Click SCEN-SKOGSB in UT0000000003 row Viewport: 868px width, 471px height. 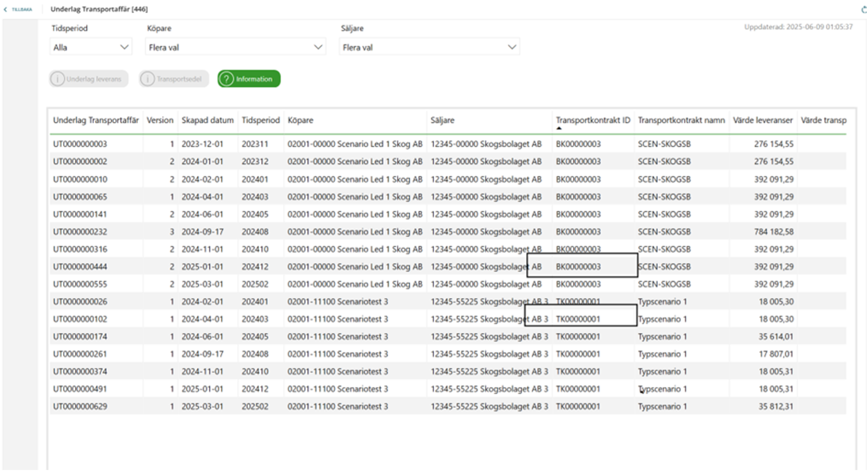point(664,144)
